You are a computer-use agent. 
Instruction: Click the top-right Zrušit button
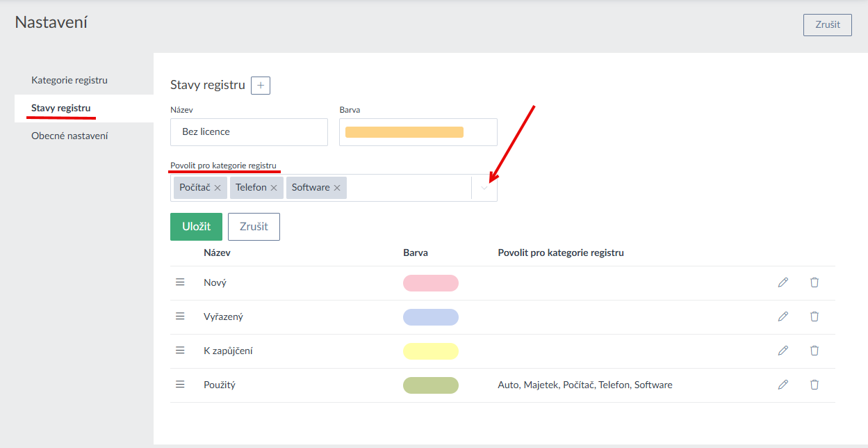[827, 25]
